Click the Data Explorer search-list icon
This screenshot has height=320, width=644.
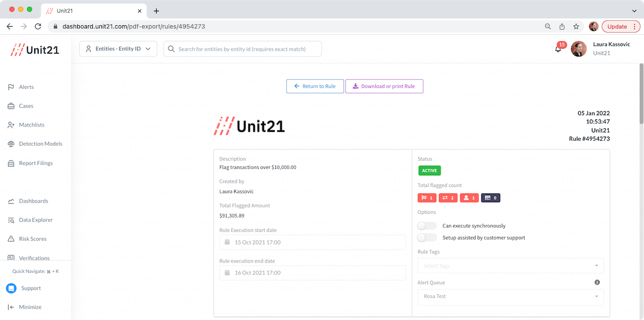[11, 220]
